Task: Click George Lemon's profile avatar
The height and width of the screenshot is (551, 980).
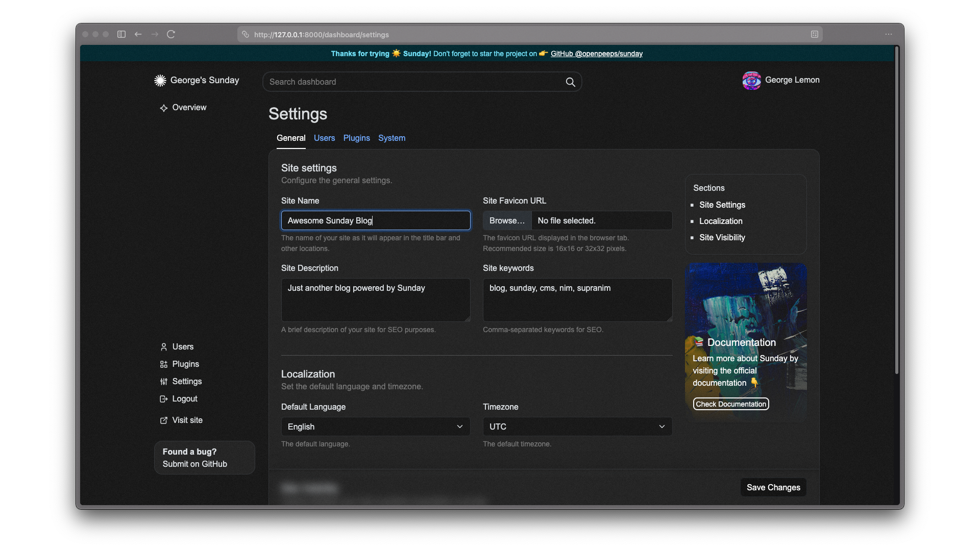Action: click(751, 81)
